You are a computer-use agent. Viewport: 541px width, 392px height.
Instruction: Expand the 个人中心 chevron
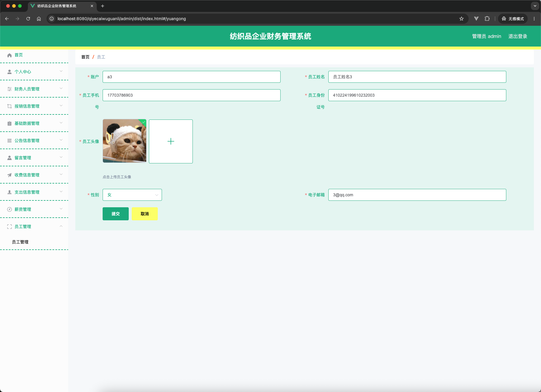(61, 71)
